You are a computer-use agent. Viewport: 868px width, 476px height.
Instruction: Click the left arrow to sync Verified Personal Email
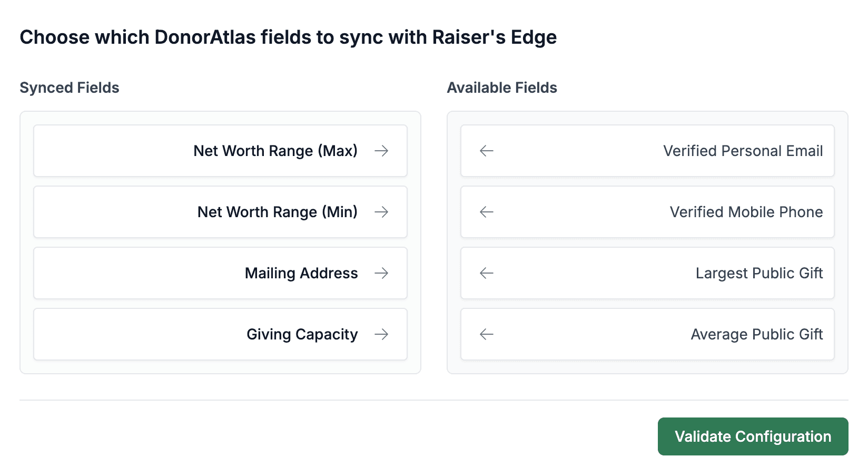486,151
